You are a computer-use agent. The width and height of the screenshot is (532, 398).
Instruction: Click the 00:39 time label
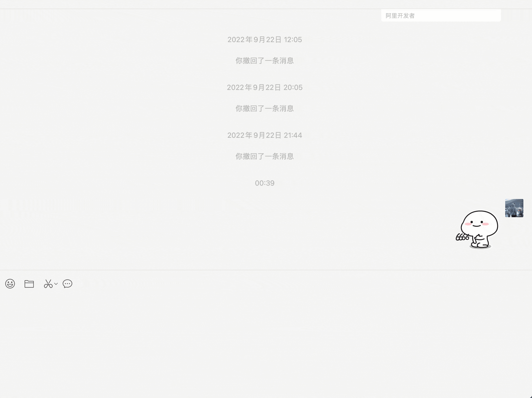point(265,183)
